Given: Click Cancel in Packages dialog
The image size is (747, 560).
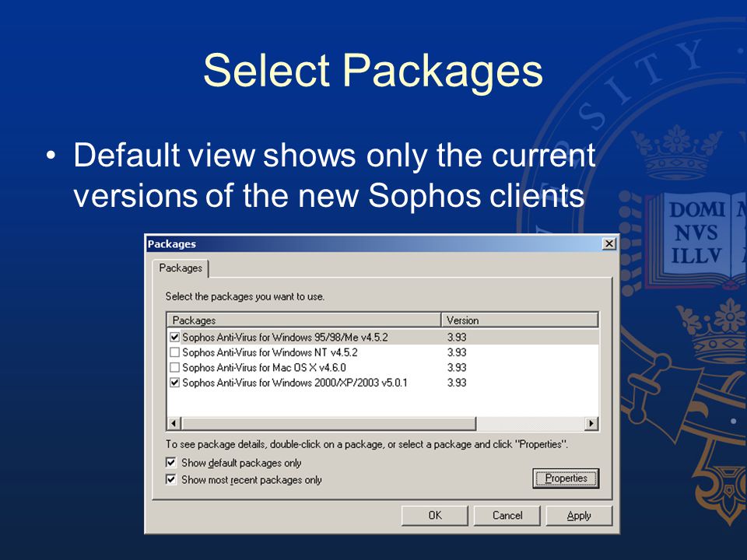Looking at the screenshot, I should pyautogui.click(x=507, y=516).
